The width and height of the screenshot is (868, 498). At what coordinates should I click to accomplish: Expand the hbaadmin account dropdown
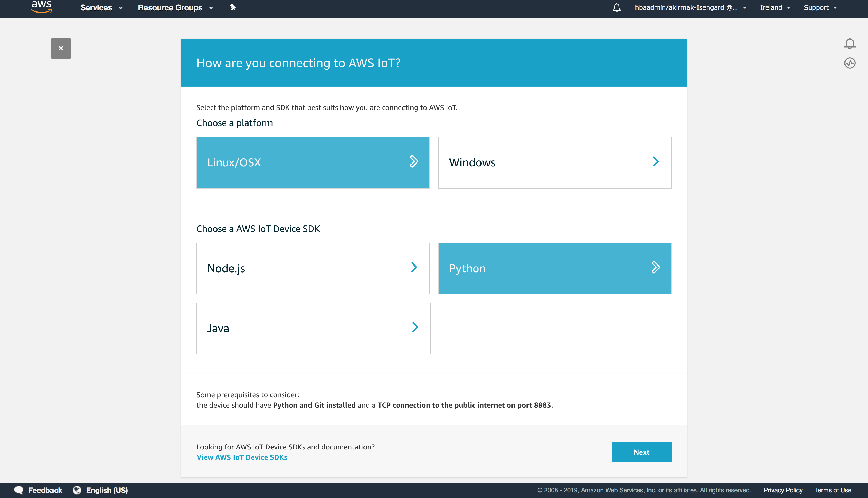(x=691, y=7)
